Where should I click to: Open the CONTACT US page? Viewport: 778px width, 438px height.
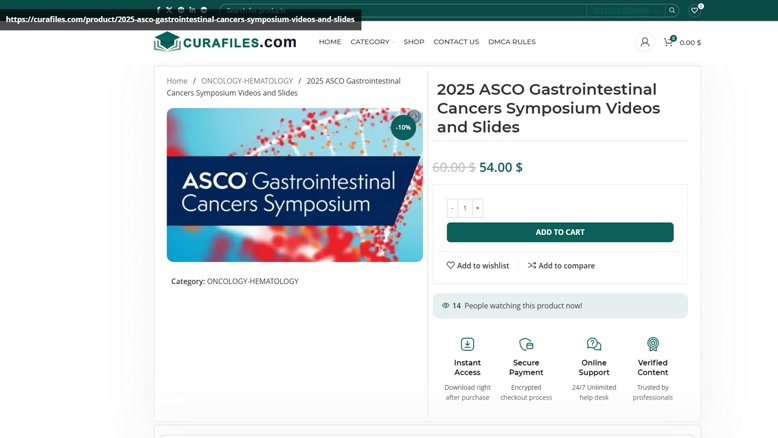[x=456, y=42]
